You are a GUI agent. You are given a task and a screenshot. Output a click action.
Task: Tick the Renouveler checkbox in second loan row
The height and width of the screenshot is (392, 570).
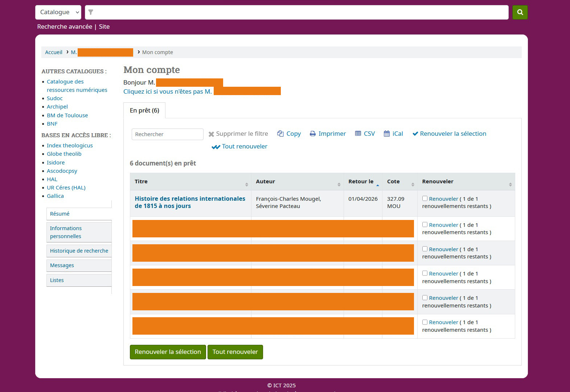(x=425, y=225)
